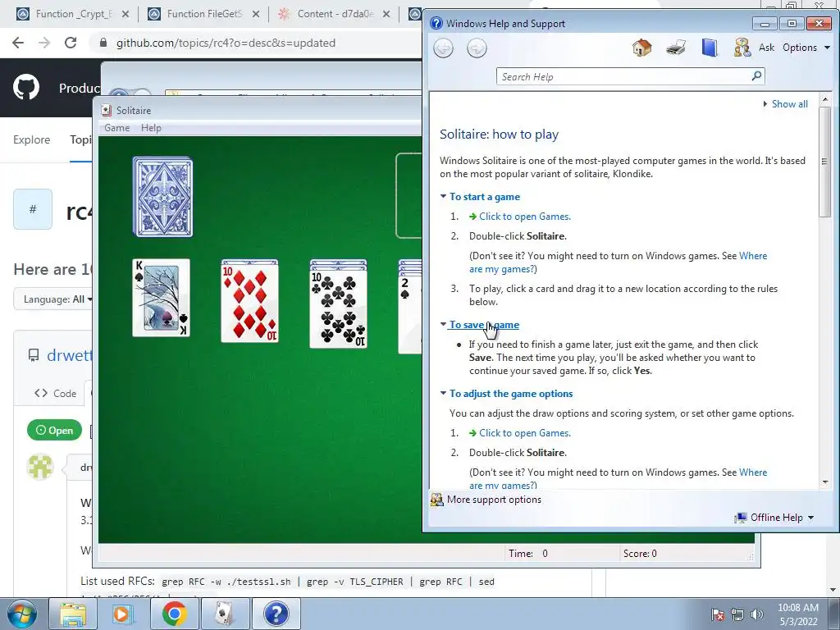Click Chrome forward navigation arrow

44,43
